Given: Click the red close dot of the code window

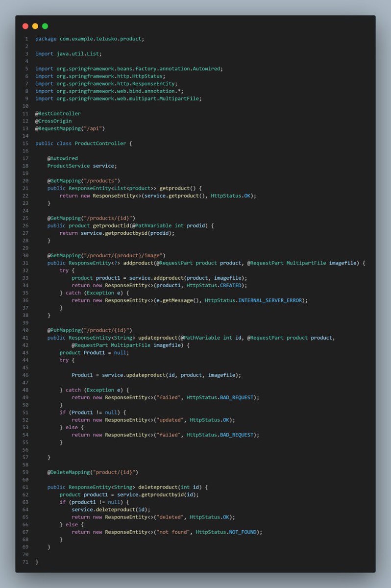Looking at the screenshot, I should (25, 26).
